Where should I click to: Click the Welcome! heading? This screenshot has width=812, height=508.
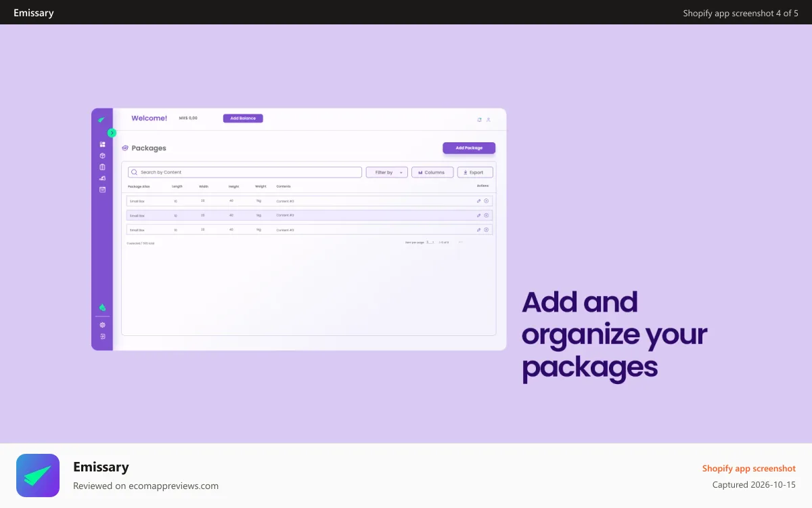[x=149, y=119]
